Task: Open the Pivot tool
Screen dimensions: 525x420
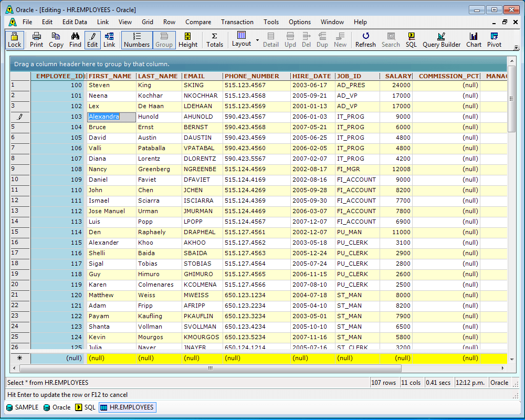Action: 494,40
